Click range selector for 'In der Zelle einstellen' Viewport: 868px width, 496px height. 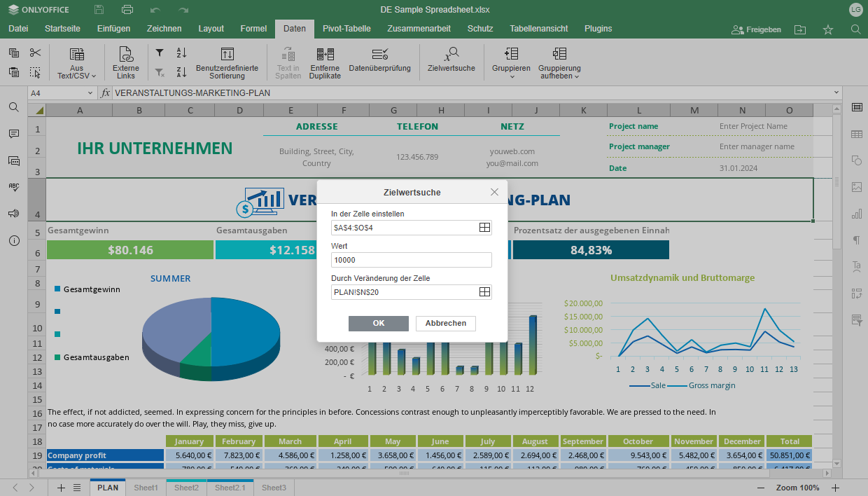pyautogui.click(x=484, y=228)
